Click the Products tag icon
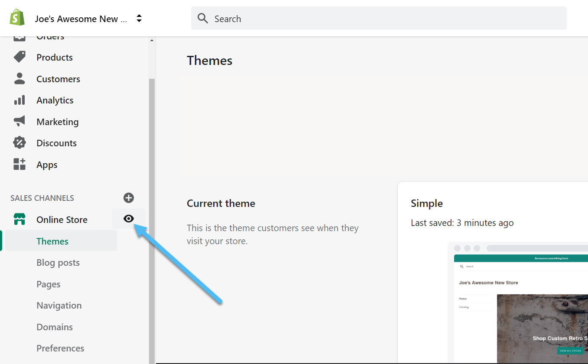 point(19,57)
